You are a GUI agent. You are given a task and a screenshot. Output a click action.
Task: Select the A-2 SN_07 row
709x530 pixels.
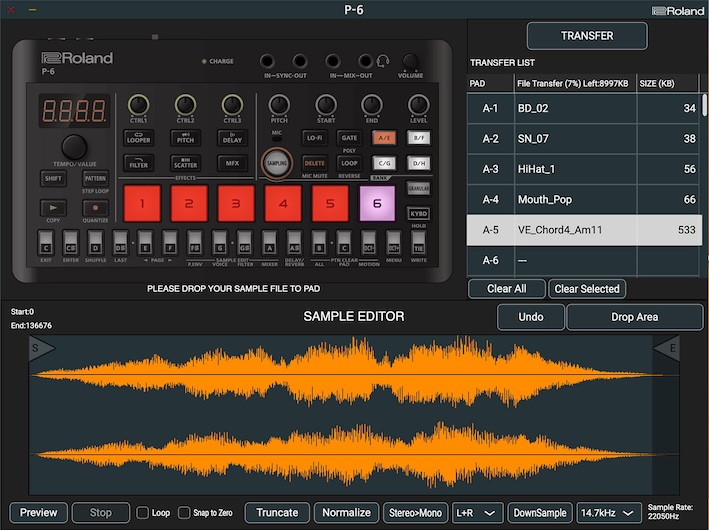click(x=584, y=139)
